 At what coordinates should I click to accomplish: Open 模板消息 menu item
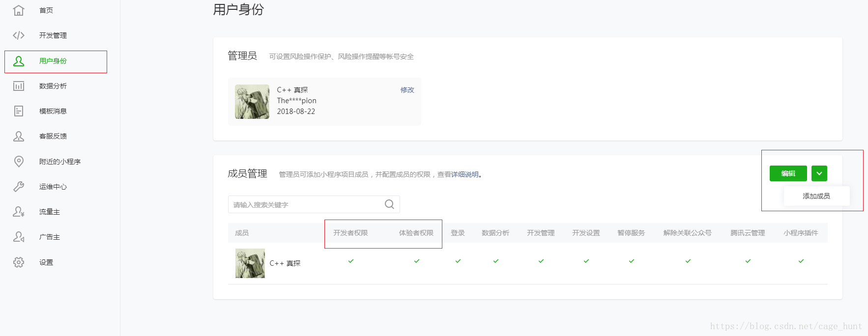[53, 111]
